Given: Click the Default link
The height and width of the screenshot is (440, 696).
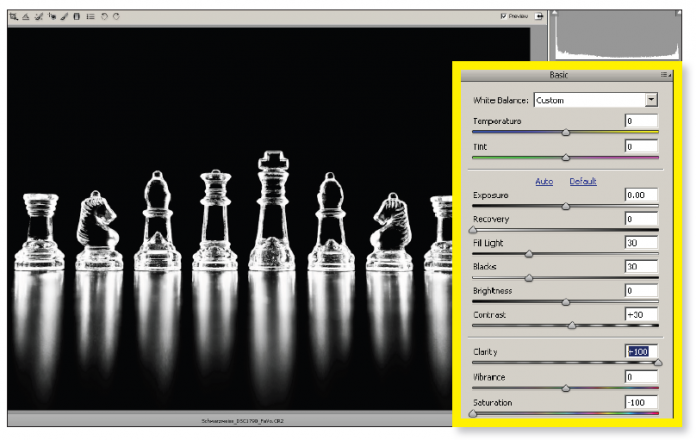Looking at the screenshot, I should [583, 181].
